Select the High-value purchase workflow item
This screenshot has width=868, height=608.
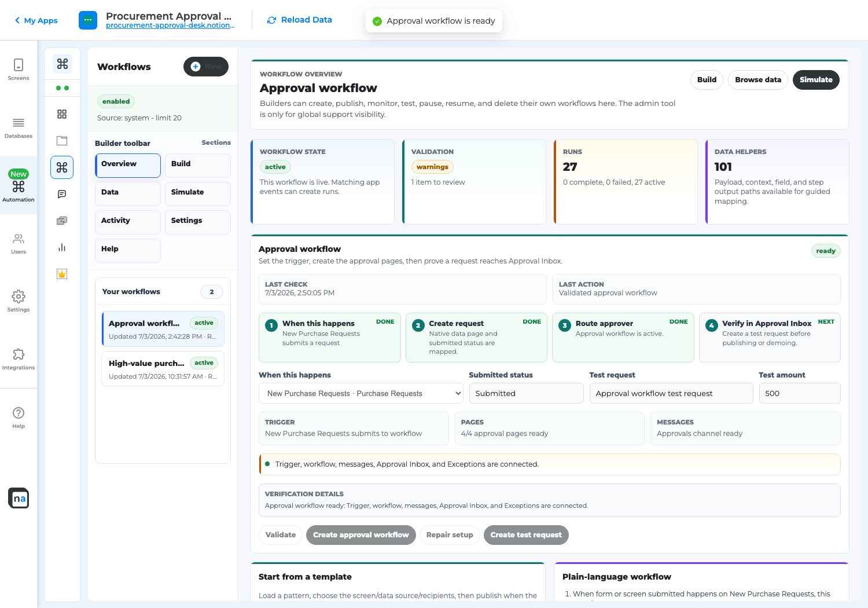163,369
